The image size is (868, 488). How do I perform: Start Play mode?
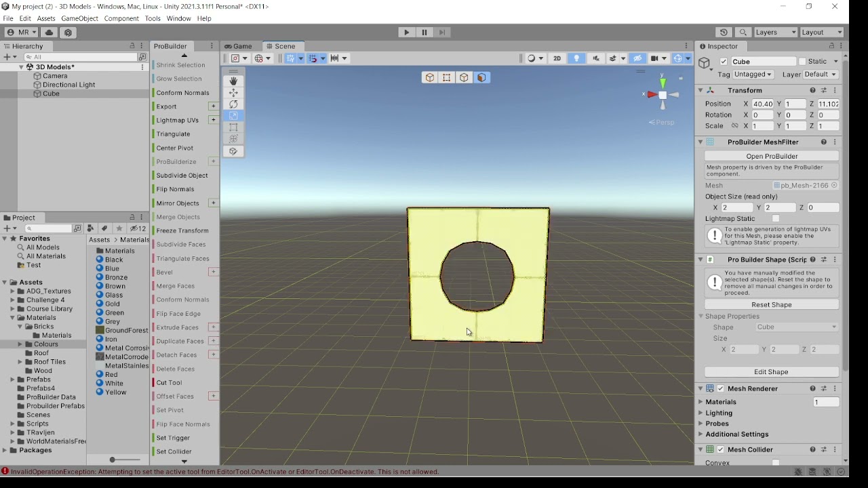click(406, 32)
